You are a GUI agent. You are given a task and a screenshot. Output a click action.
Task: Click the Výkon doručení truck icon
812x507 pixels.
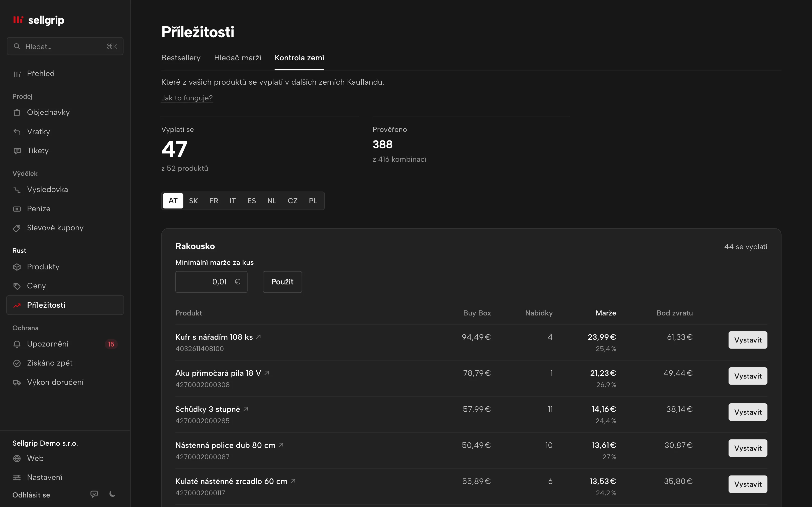tap(17, 383)
